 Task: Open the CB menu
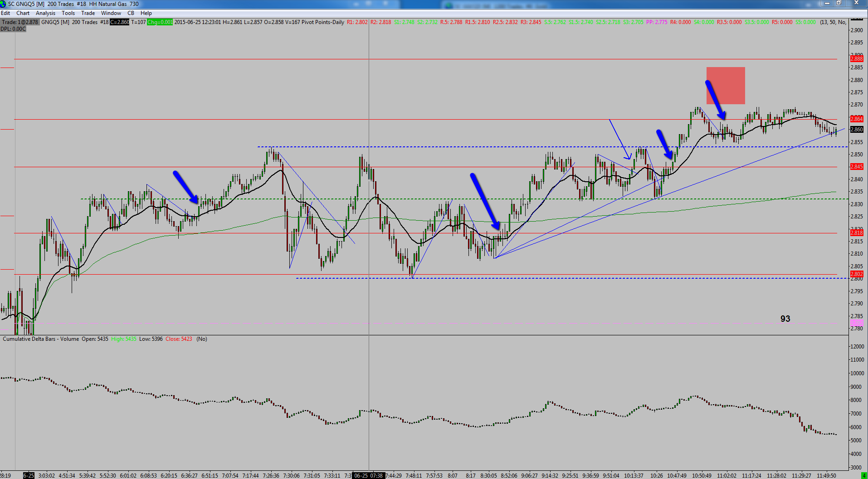[x=131, y=13]
